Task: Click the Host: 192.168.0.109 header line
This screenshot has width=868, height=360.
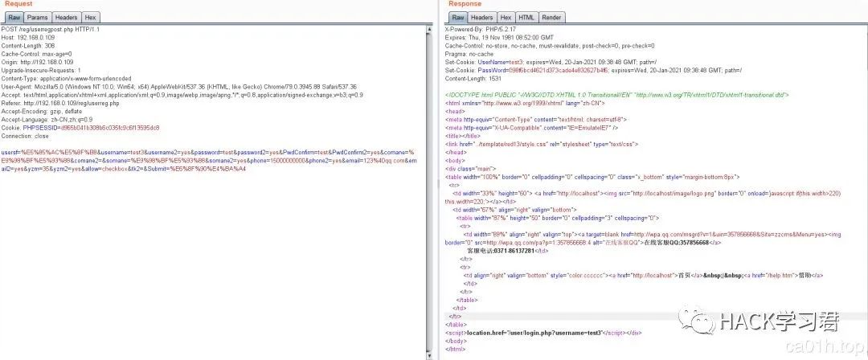Action: tap(27, 38)
